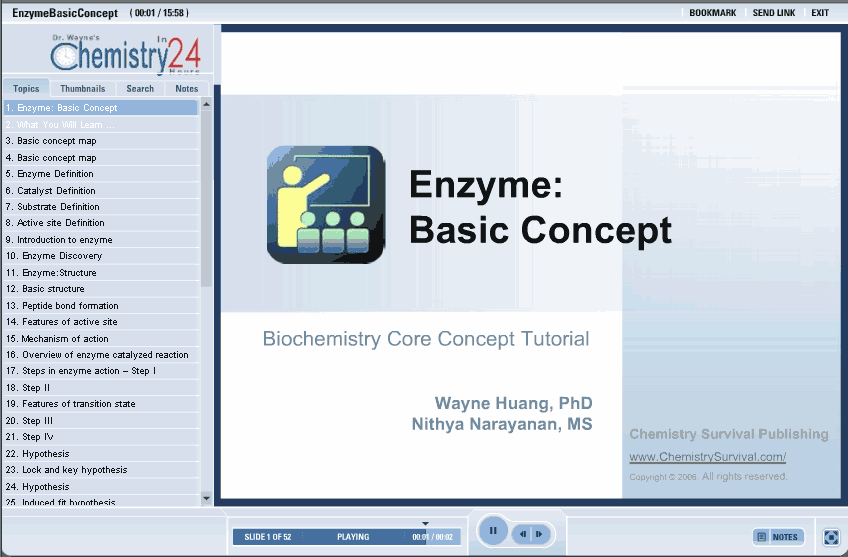
Task: Select the Notes tab in sidebar
Action: [187, 89]
